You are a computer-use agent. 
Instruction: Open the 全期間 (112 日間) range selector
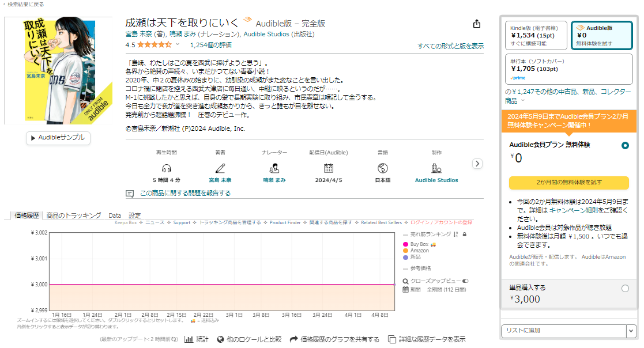coord(446,290)
